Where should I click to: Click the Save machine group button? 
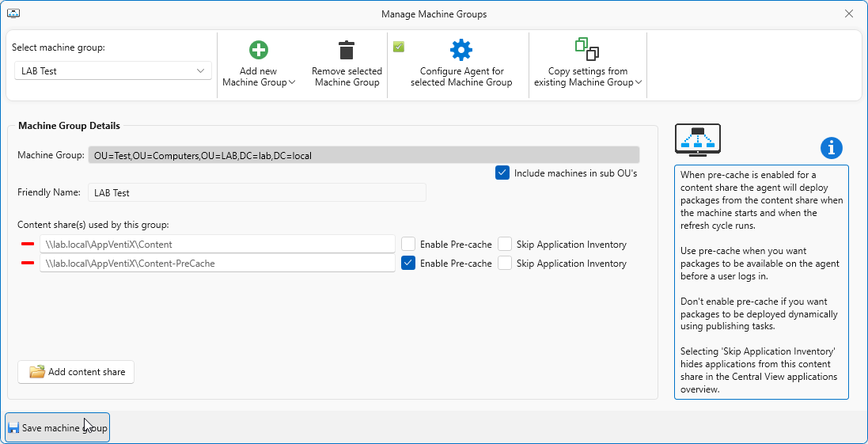click(x=58, y=428)
